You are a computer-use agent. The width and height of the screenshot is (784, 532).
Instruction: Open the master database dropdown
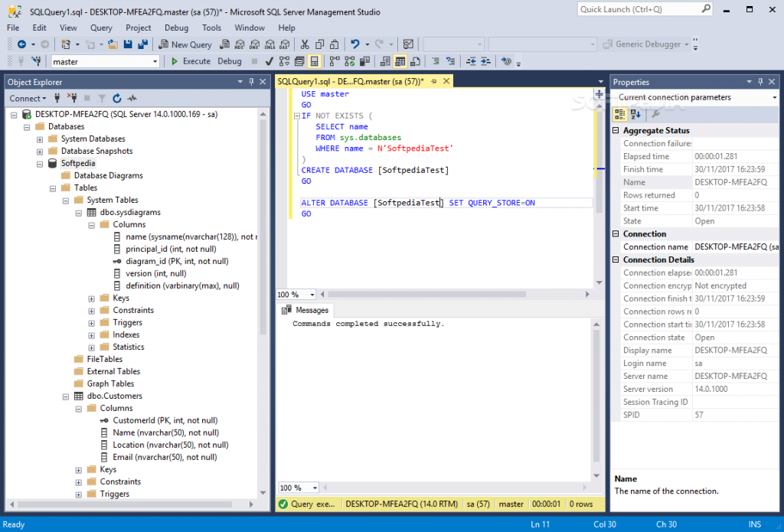[155, 60]
